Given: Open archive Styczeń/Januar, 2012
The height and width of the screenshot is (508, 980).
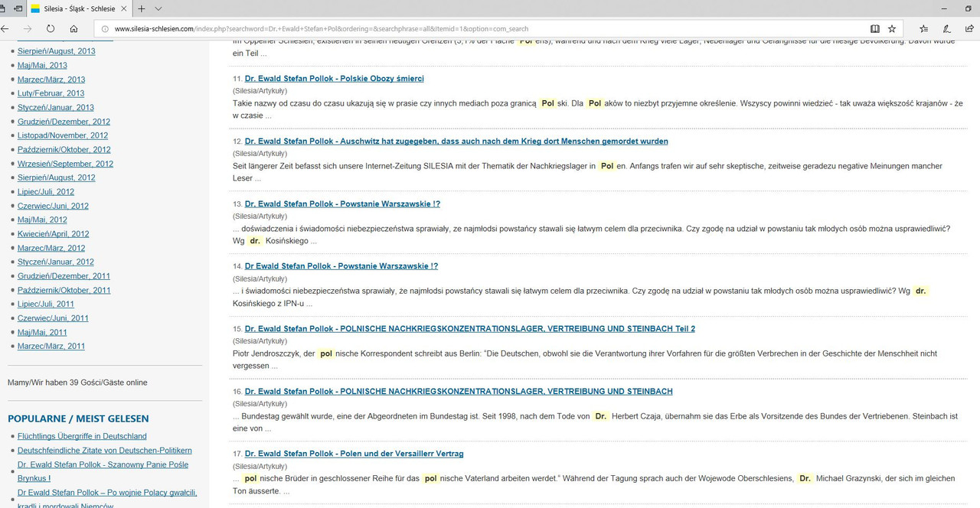Looking at the screenshot, I should [56, 262].
